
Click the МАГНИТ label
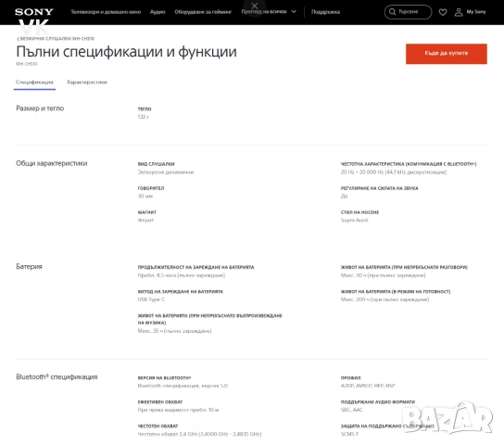[x=147, y=212]
